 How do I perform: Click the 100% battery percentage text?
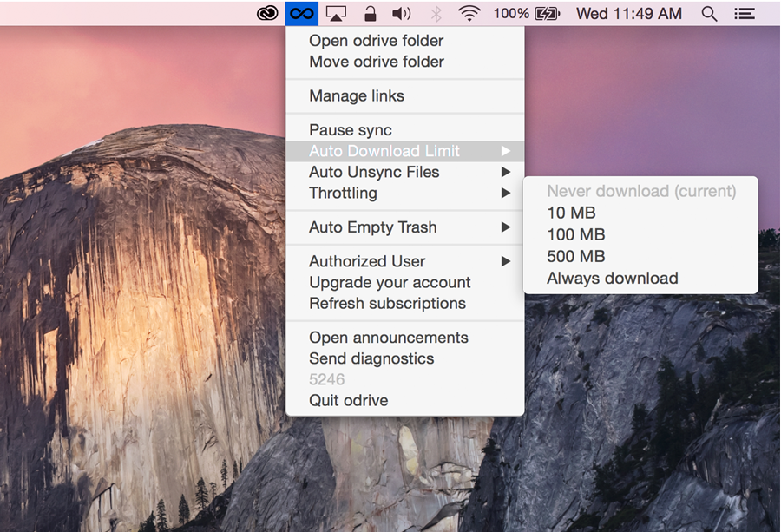(x=511, y=13)
